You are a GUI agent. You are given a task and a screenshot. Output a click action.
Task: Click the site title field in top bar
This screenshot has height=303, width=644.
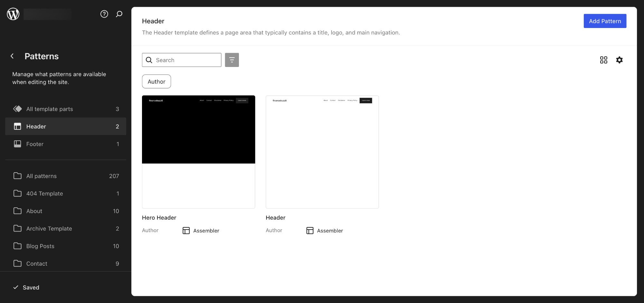(x=47, y=14)
